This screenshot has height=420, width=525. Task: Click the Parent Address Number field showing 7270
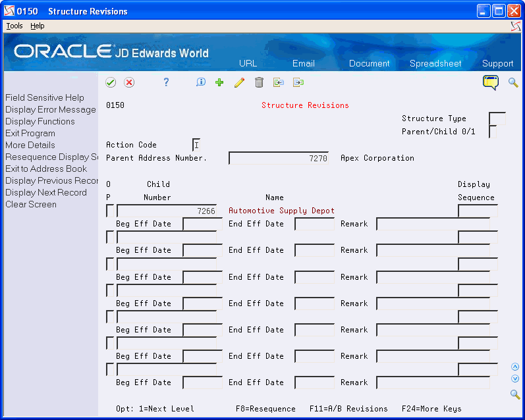279,158
